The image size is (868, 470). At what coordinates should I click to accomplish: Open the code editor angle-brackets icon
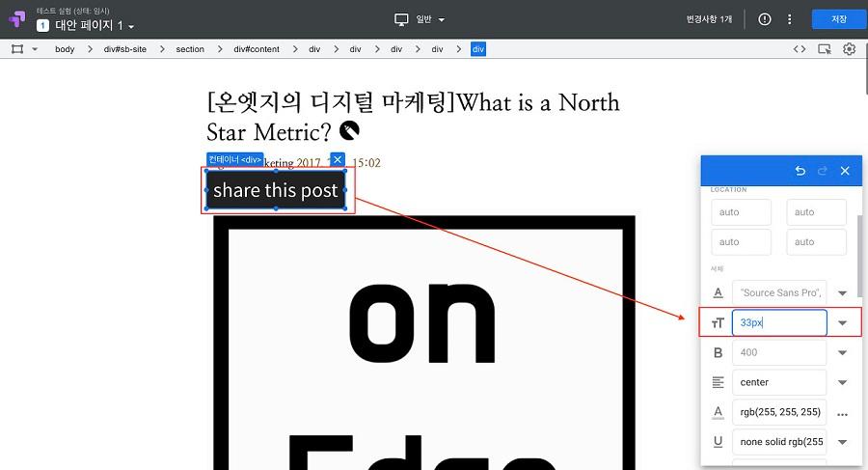pos(800,49)
